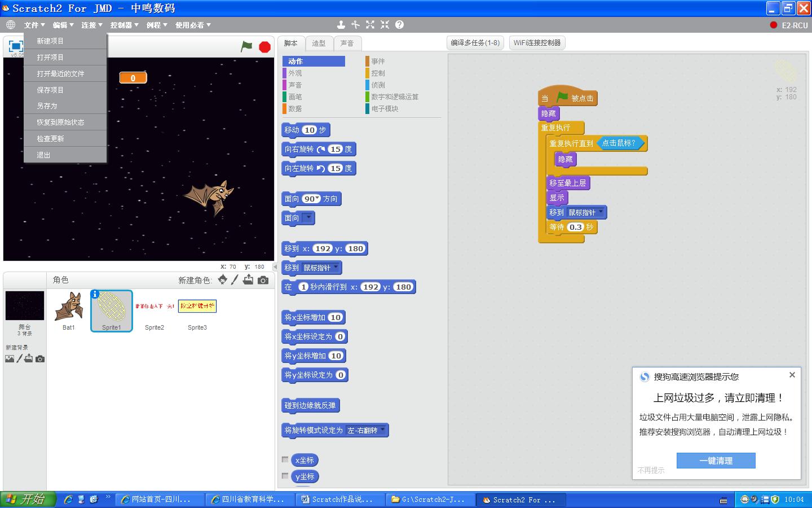Create new sprite from camera icon
The height and width of the screenshot is (508, 812).
coord(263,280)
